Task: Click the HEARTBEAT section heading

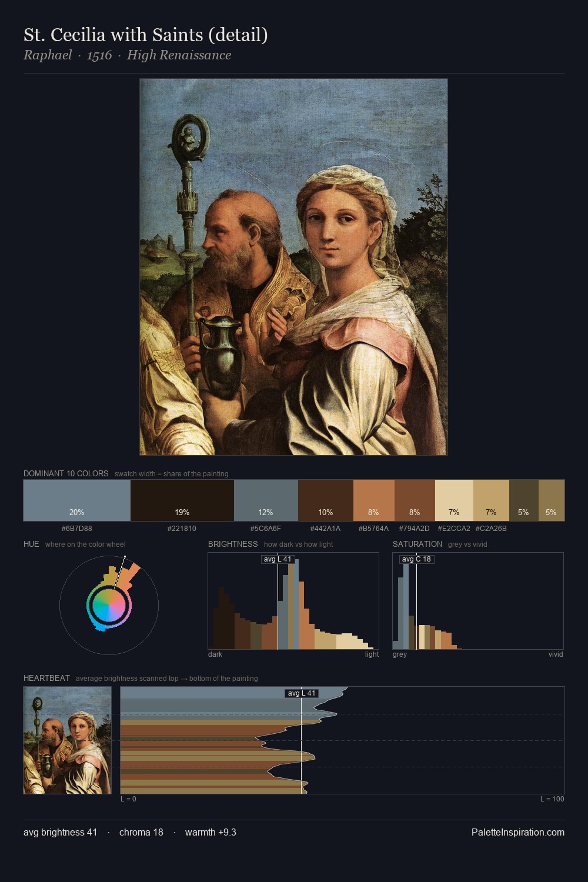Action: point(46,678)
